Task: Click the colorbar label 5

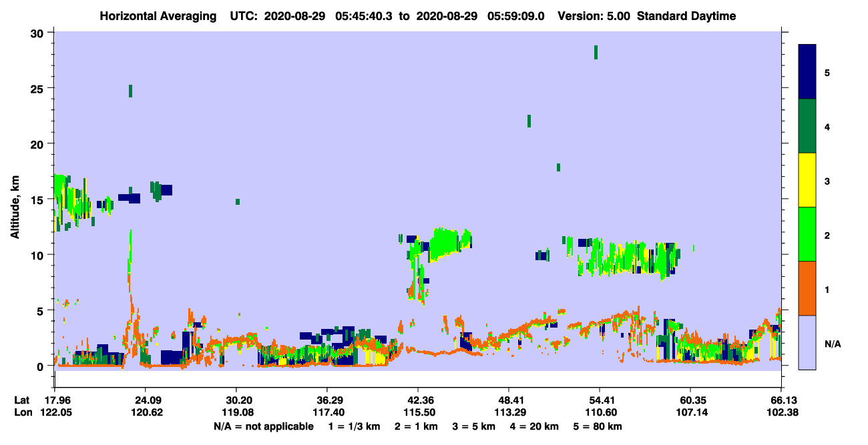Action: tap(827, 72)
